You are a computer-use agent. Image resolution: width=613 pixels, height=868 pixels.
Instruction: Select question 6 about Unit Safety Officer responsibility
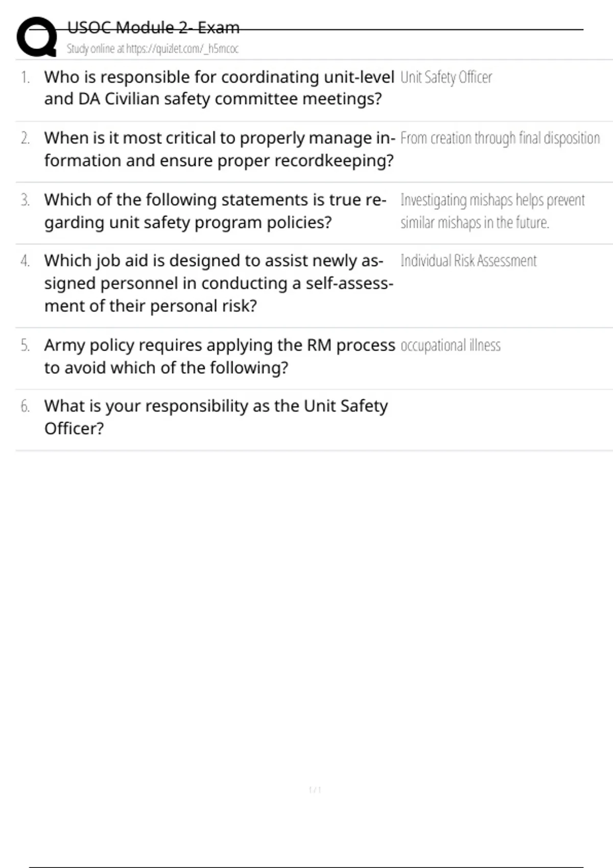tap(216, 417)
